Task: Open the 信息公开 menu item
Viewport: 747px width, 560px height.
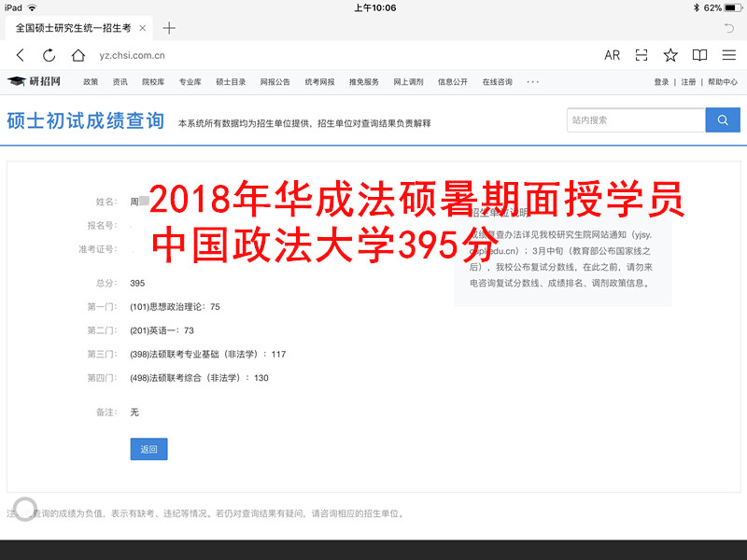Action: pyautogui.click(x=453, y=82)
